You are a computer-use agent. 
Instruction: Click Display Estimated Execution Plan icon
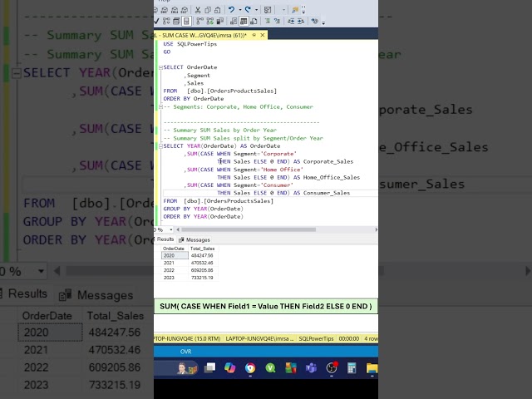pyautogui.click(x=166, y=21)
